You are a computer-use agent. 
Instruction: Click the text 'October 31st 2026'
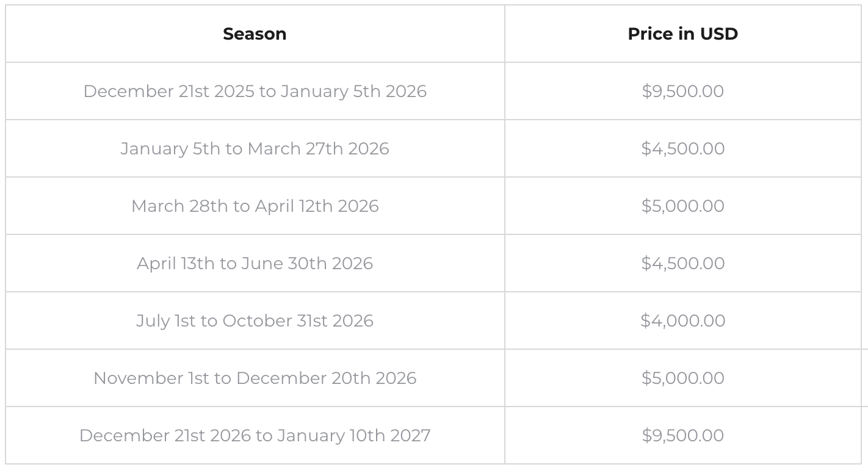tap(298, 321)
